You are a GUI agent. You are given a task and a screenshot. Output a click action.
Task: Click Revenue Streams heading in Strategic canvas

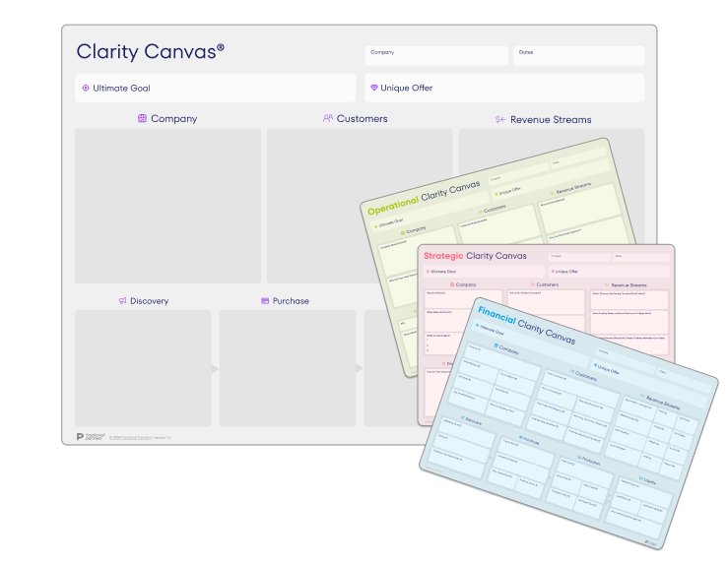[629, 285]
